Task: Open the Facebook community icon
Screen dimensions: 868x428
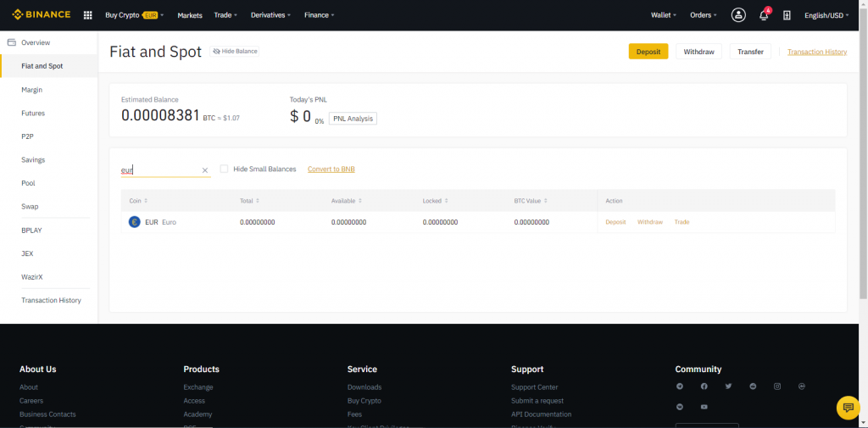Action: pos(704,386)
